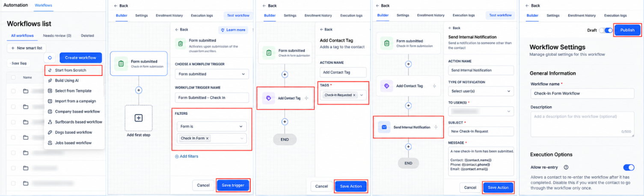The image size is (644, 196).
Task: Click the info icon beside Allow re-entry
Action: click(566, 167)
